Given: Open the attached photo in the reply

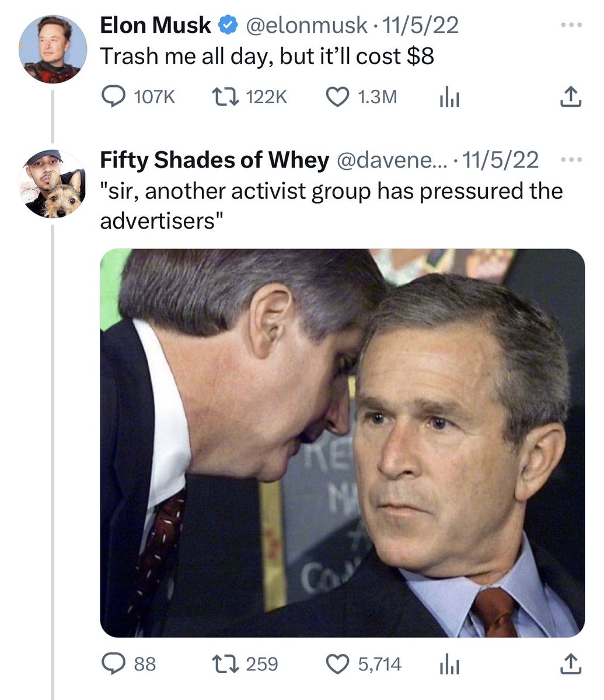Looking at the screenshot, I should [343, 443].
